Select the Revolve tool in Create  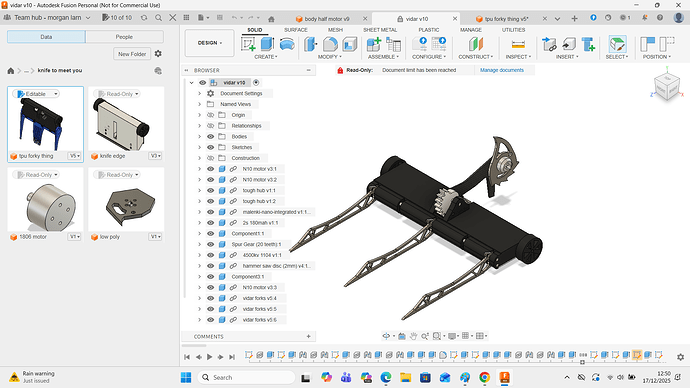click(x=286, y=44)
